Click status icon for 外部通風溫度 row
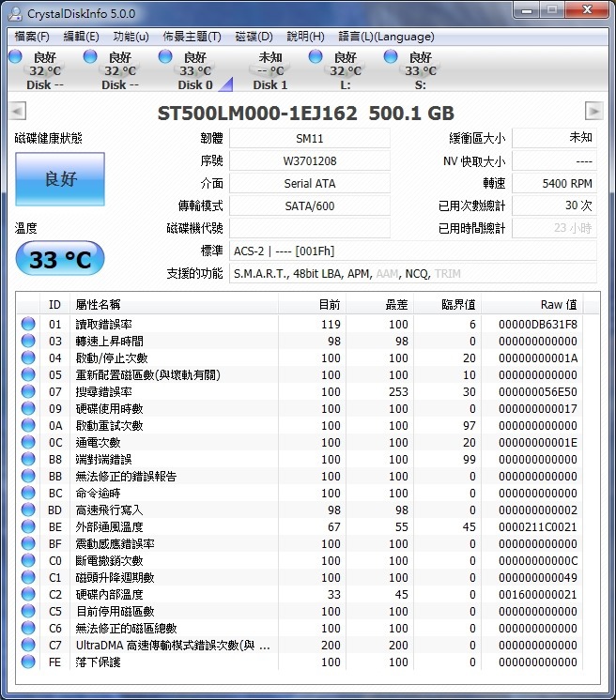The height and width of the screenshot is (700, 616). coord(28,526)
